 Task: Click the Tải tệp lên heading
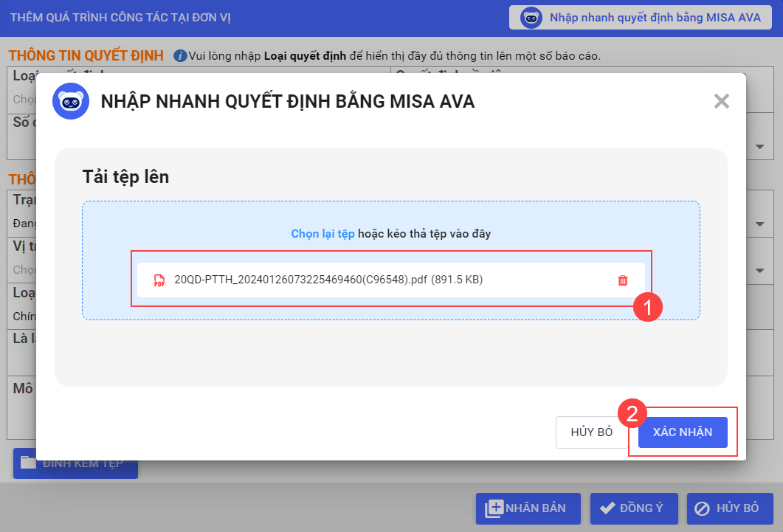pyautogui.click(x=125, y=177)
